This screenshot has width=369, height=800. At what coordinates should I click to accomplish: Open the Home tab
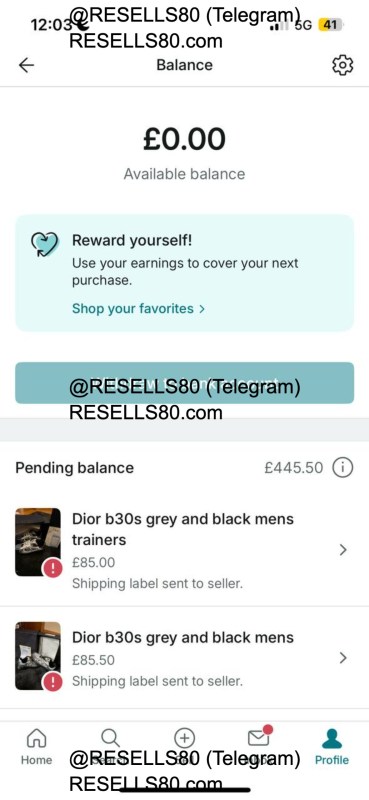(36, 747)
